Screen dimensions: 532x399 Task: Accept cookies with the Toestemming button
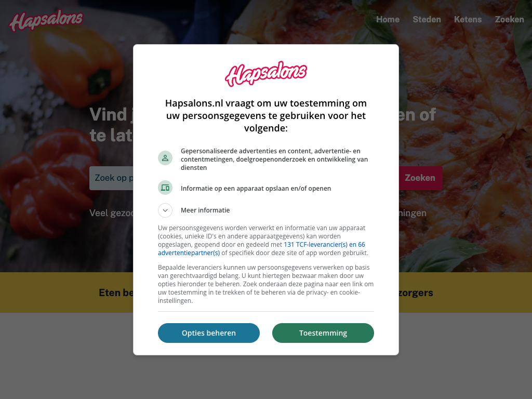tap(323, 333)
